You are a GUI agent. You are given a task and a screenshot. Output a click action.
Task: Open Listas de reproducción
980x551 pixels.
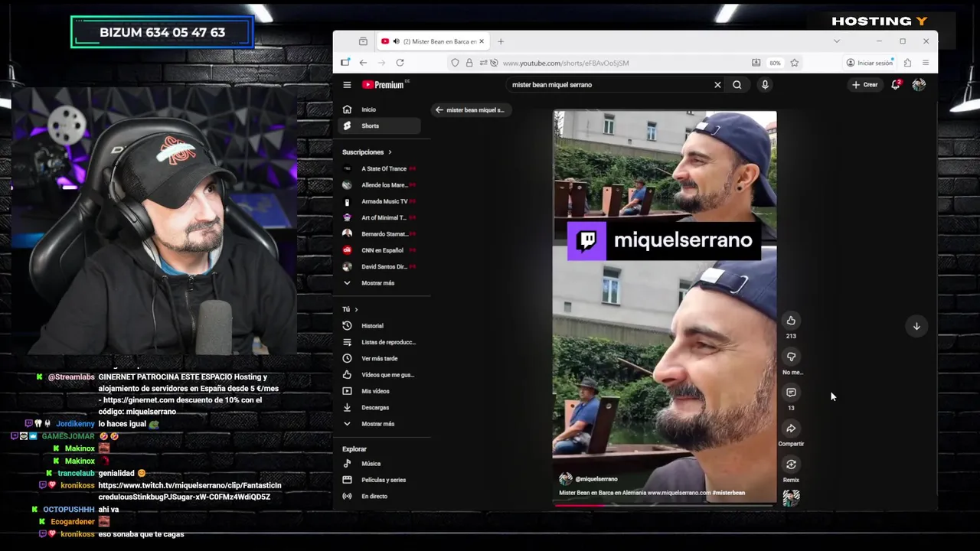click(x=379, y=342)
